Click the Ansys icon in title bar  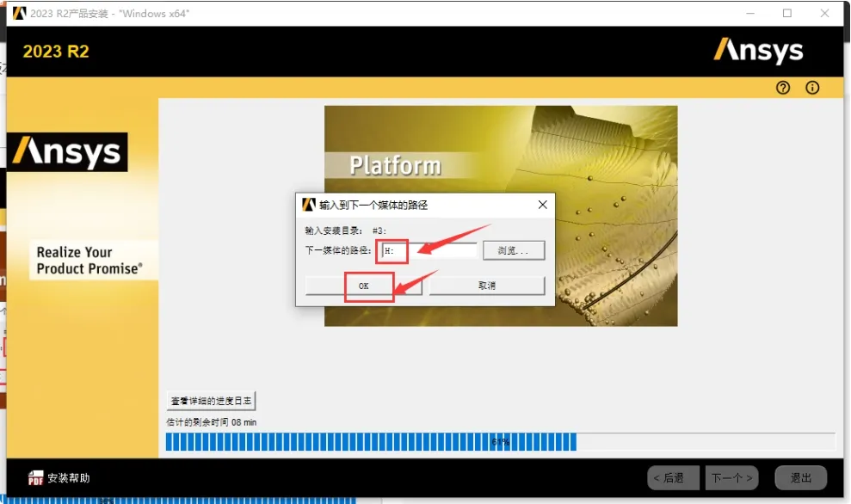(19, 13)
